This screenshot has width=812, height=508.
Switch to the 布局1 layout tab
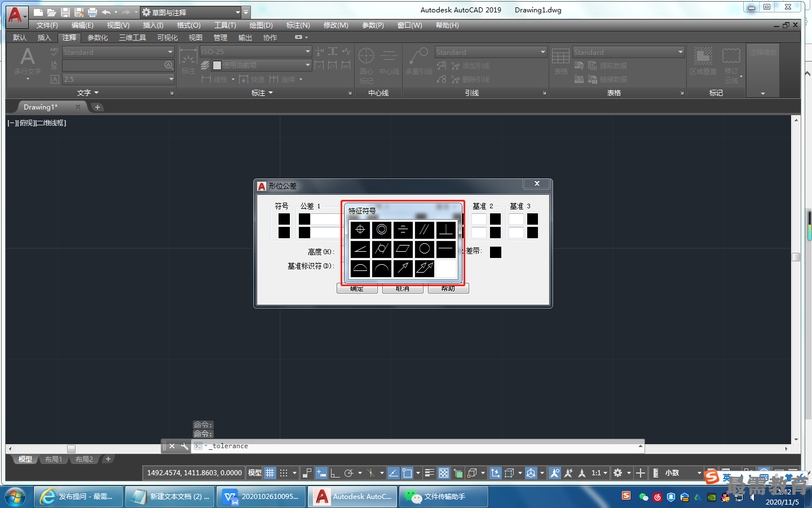[x=54, y=459]
